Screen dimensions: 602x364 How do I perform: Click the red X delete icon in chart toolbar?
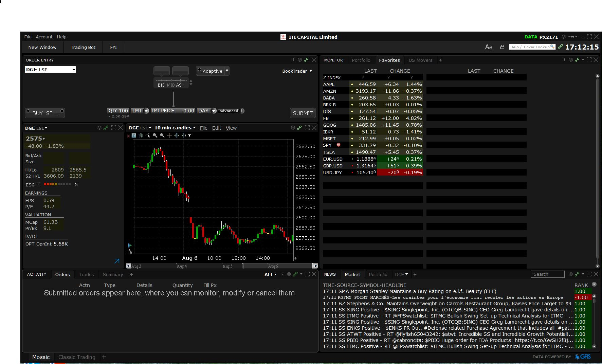pos(128,136)
